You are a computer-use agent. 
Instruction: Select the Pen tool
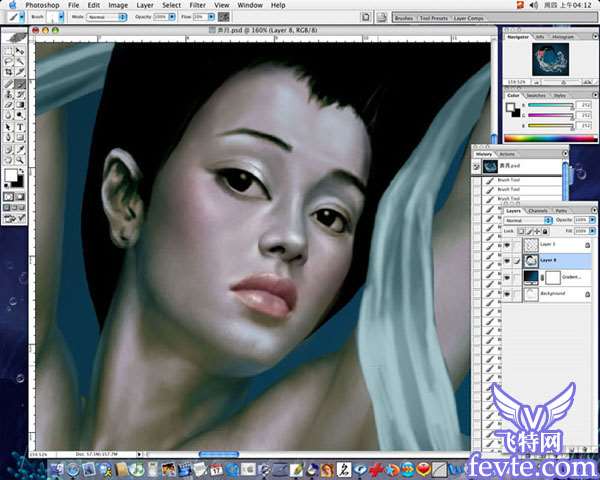coord(8,137)
